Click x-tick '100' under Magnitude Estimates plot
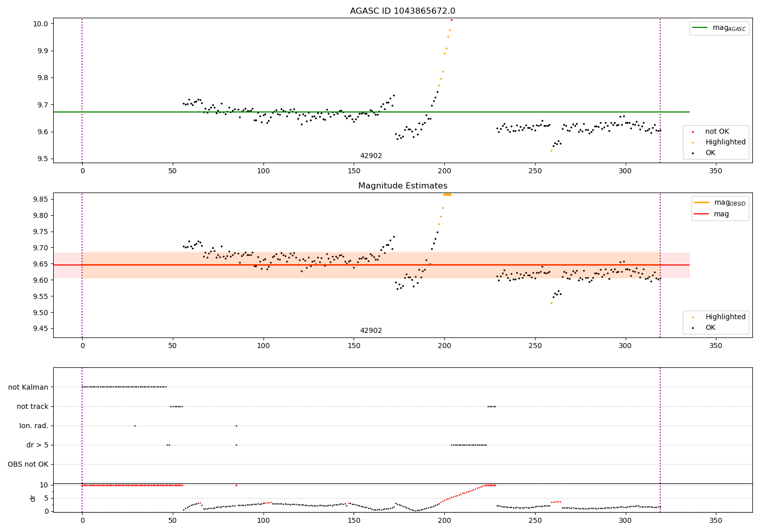 pos(263,347)
